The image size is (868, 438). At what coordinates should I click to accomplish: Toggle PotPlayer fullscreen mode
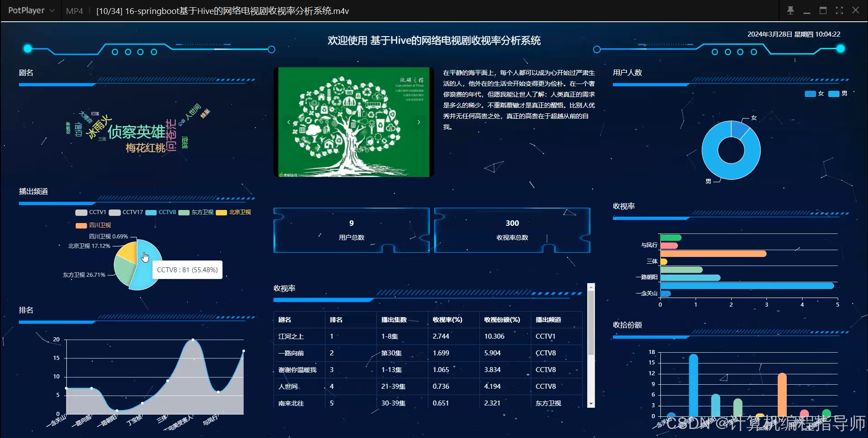coord(839,10)
